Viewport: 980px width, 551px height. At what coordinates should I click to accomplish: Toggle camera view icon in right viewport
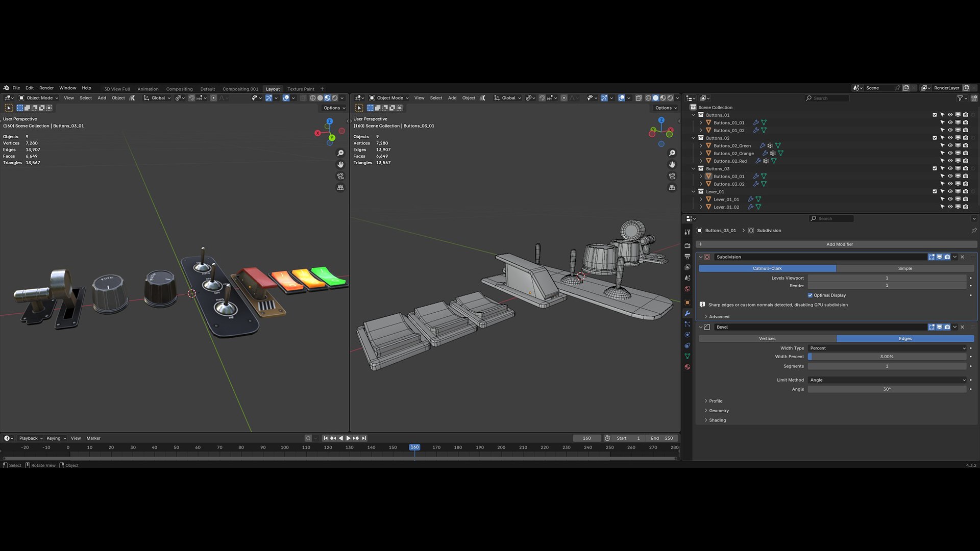pos(672,176)
